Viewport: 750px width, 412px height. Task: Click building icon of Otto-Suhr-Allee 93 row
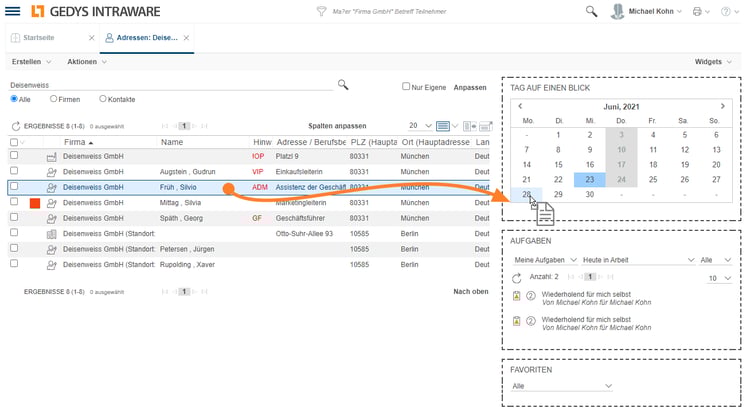point(52,234)
